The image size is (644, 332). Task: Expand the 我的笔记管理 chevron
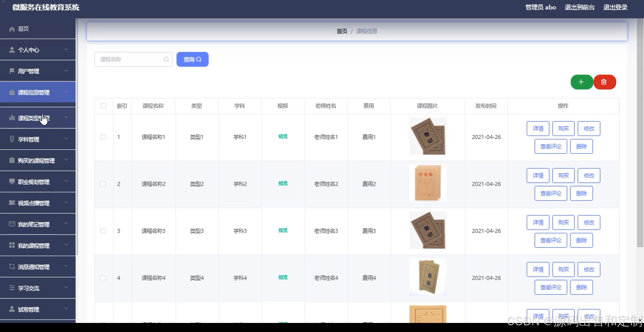[66, 224]
